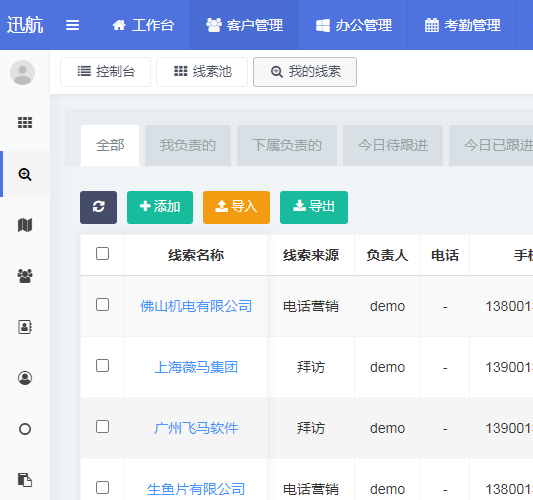
Task: Check the box for 佛山机电有限公司
Action: tap(102, 305)
